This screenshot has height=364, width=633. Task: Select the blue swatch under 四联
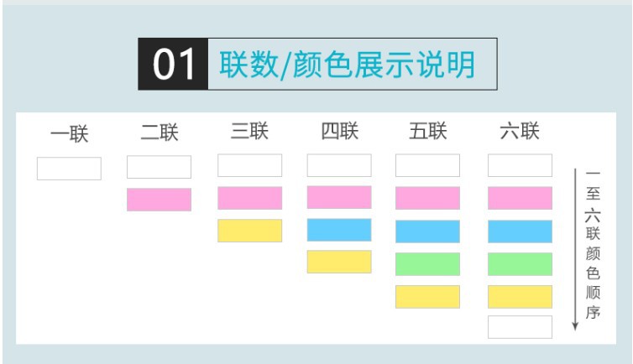[x=339, y=230]
